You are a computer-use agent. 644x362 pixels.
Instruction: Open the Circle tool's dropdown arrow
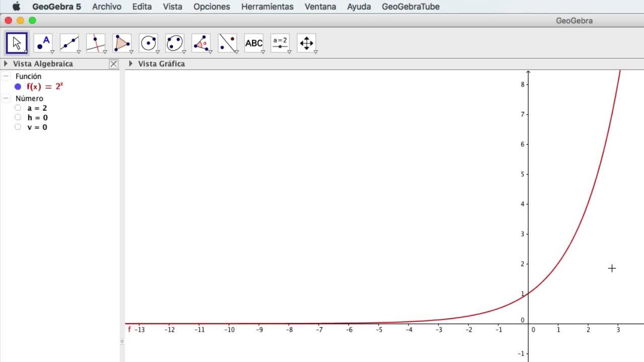click(x=157, y=52)
